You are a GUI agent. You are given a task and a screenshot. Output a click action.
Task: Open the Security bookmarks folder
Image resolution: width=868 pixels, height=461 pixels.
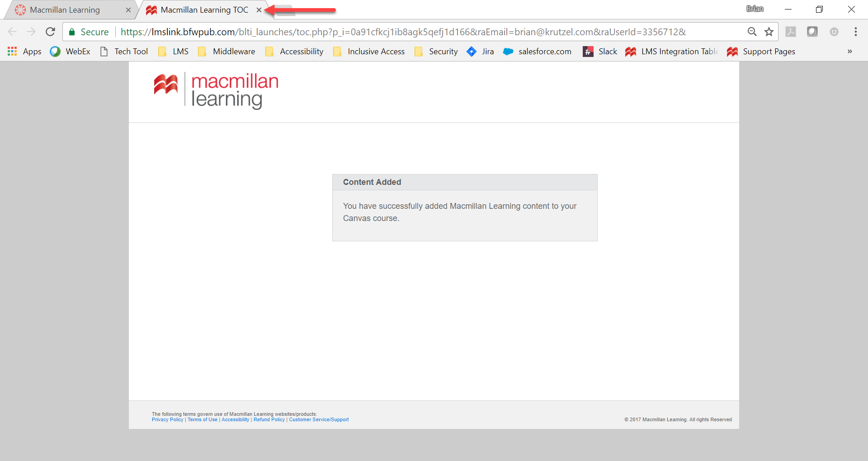(436, 52)
